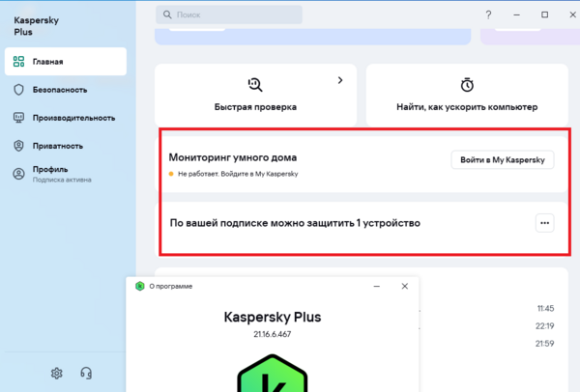Minimize the О программе window
Screen dimensions: 580x392
[x=377, y=287]
